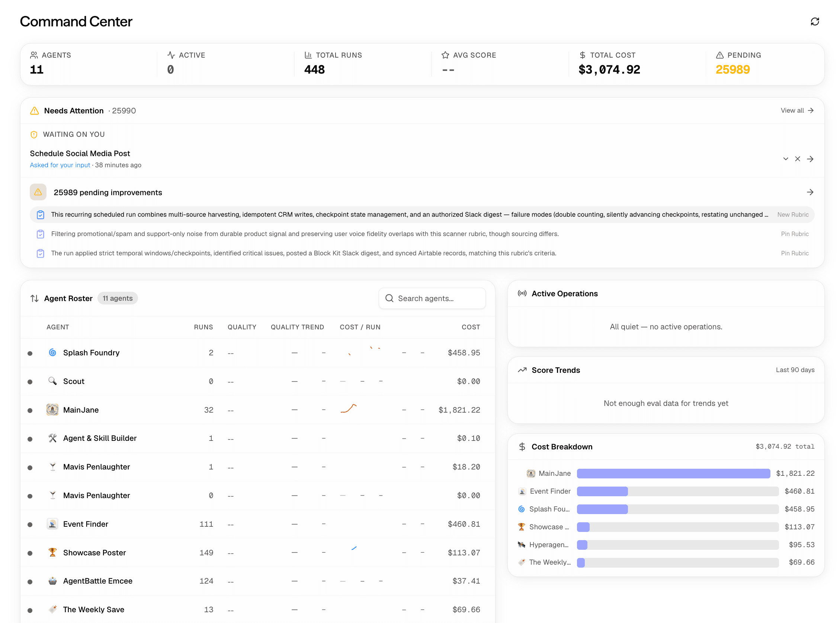This screenshot has width=840, height=623.
Task: Open the Showcase Poster agent name
Action: click(x=94, y=552)
